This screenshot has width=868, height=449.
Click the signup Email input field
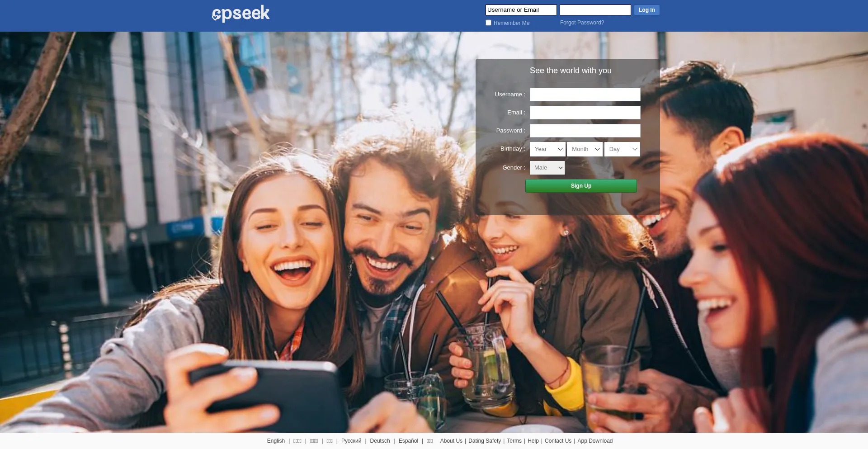585,113
